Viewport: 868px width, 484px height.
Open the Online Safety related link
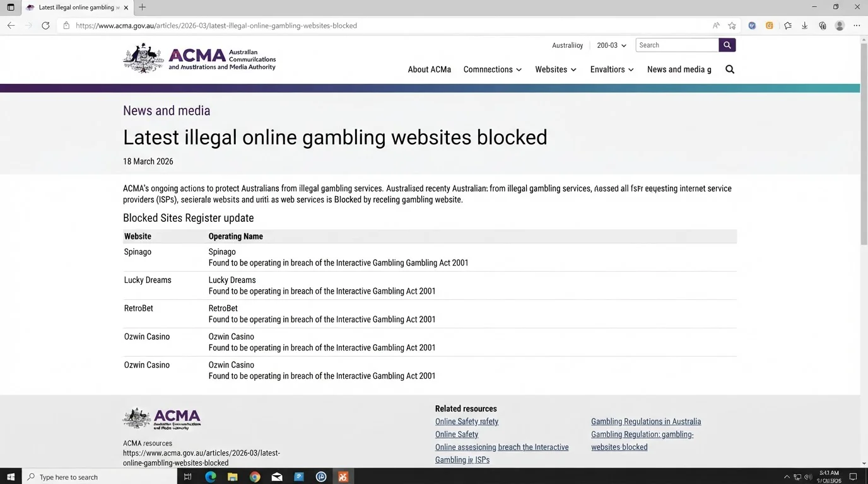click(457, 434)
